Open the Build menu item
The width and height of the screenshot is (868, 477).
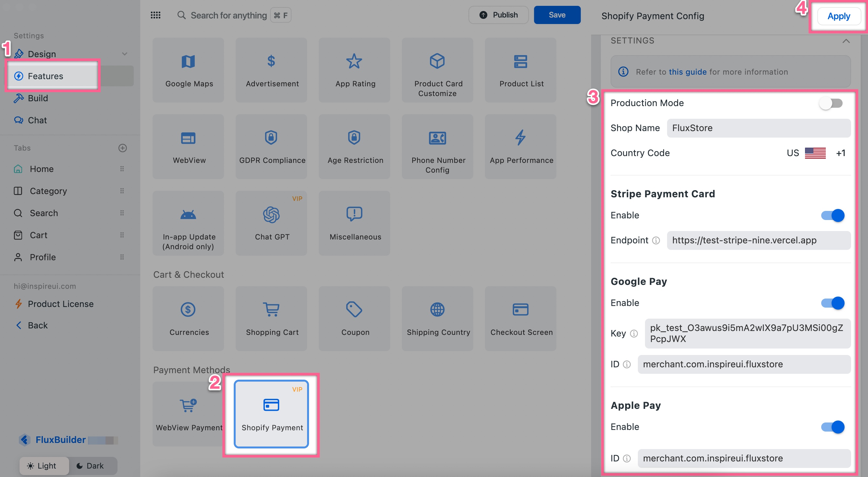pos(38,98)
